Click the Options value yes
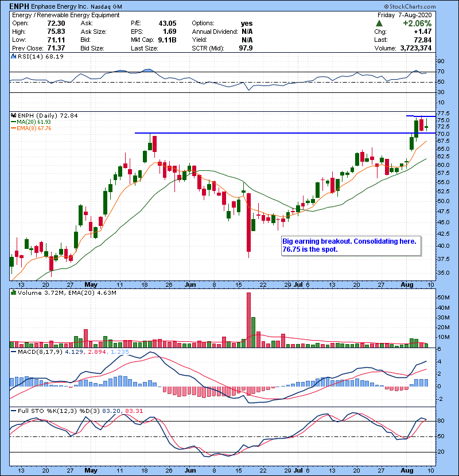Screen dimensions: 459x476 pyautogui.click(x=247, y=24)
